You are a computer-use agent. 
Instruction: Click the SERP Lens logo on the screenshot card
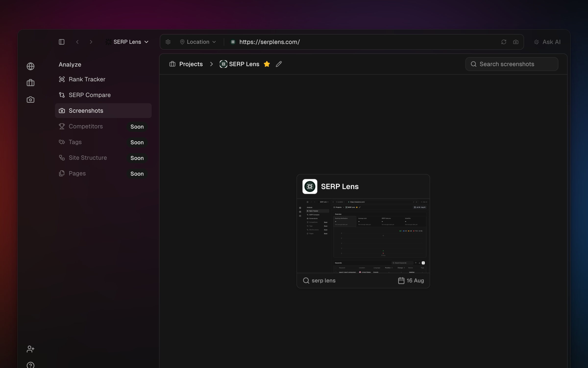[310, 186]
